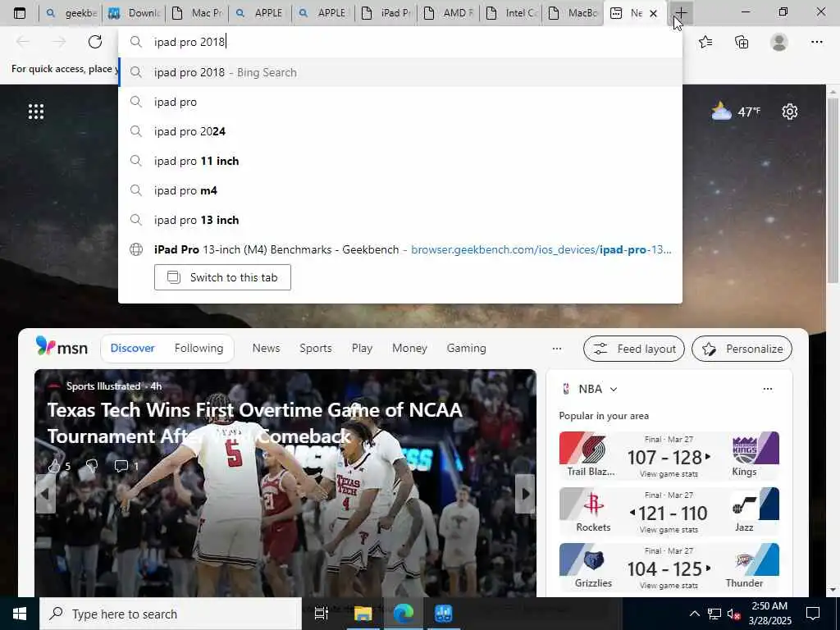Viewport: 840px width, 630px height.
Task: Select the 'ipad pro m4' suggestion
Action: point(400,190)
